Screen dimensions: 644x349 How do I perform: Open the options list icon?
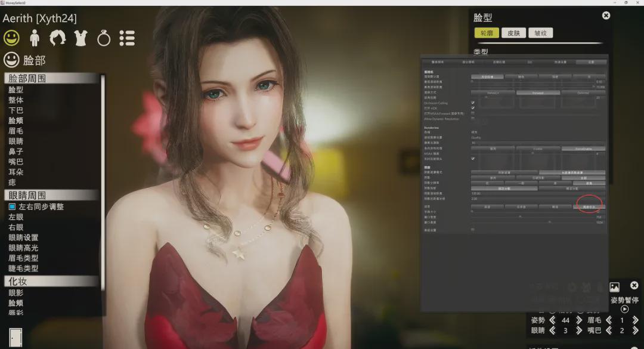128,38
